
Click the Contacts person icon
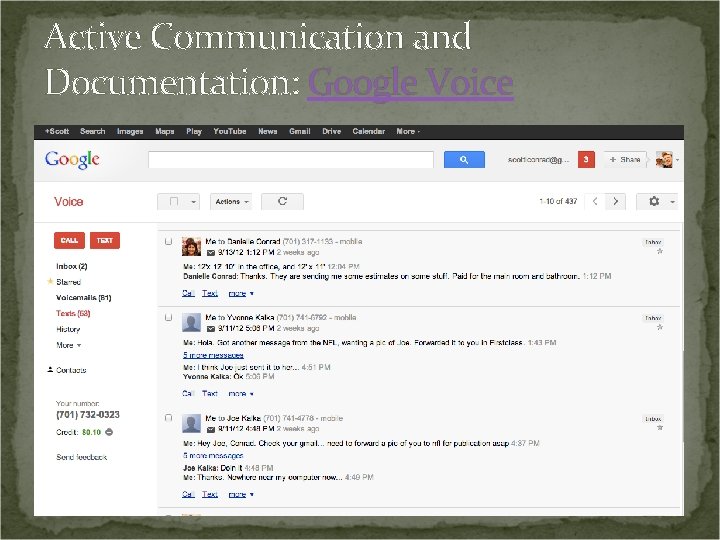[50, 369]
